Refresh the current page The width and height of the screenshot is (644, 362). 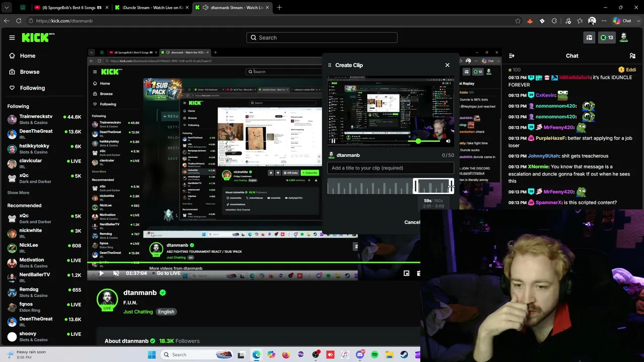pyautogui.click(x=19, y=21)
